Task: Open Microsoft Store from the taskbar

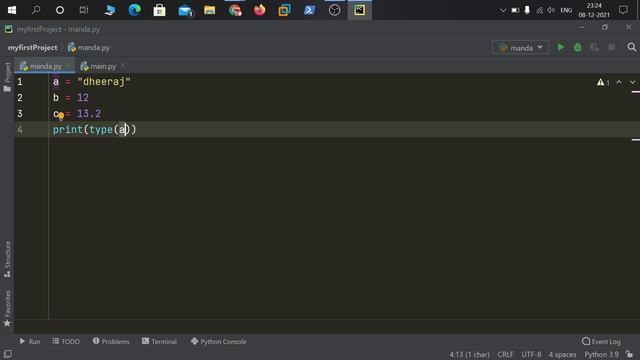Action: pos(159,10)
